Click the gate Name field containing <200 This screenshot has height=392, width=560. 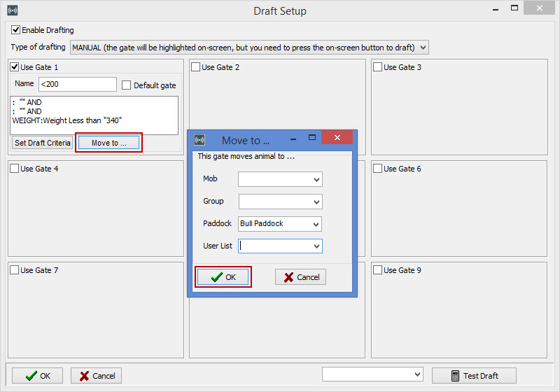tap(78, 84)
